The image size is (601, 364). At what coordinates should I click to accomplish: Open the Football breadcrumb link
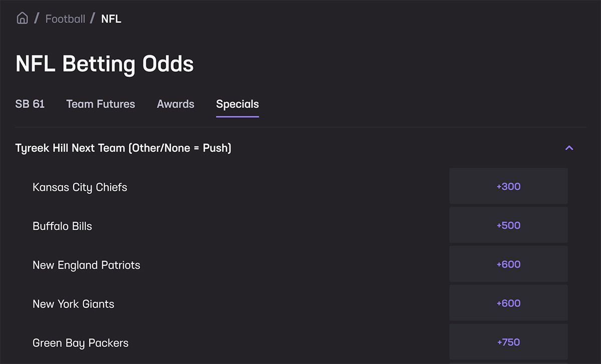[65, 19]
